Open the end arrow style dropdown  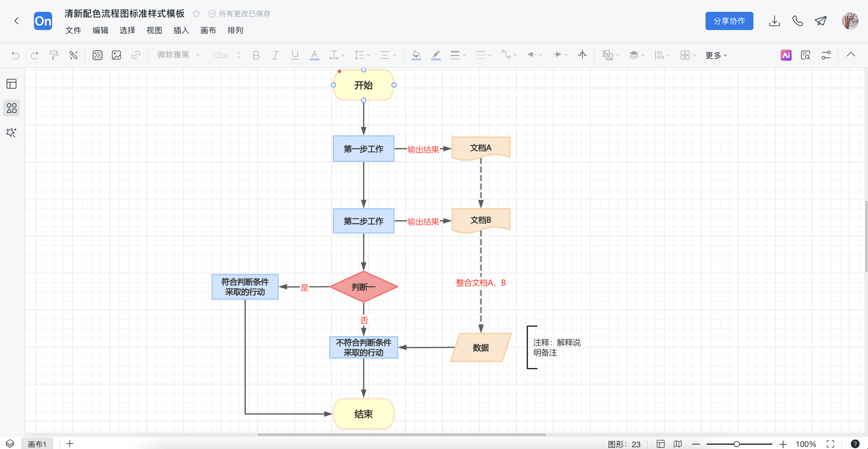coord(560,55)
